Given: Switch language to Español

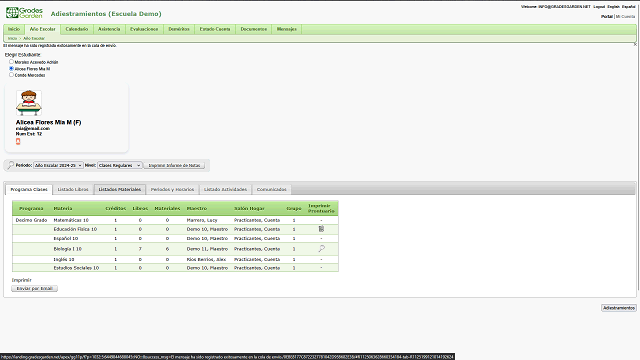Looking at the screenshot, I should click(x=629, y=7).
